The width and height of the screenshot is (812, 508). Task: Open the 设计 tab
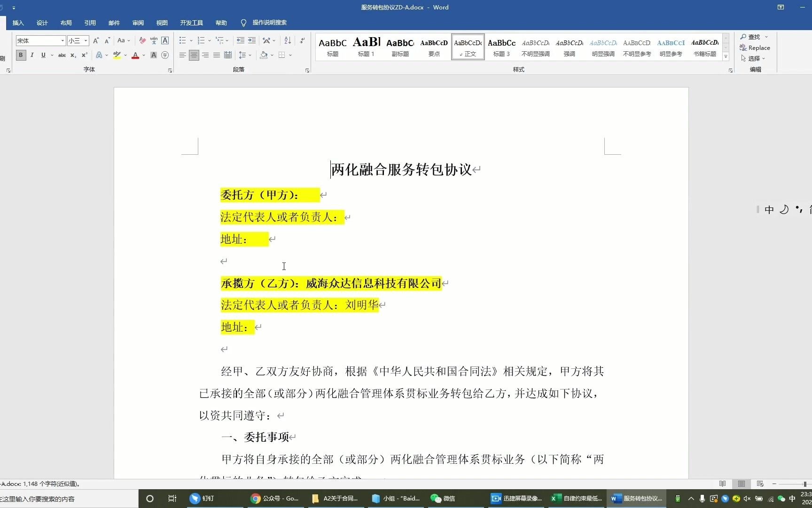pos(42,23)
